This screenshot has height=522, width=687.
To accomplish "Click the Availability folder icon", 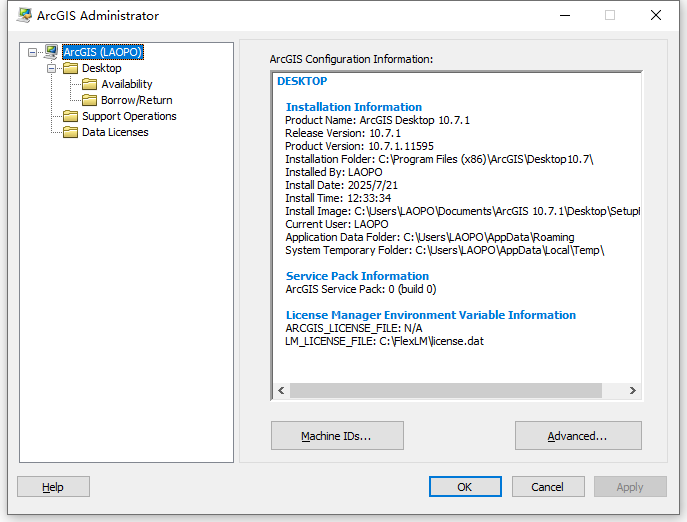I will pyautogui.click(x=89, y=84).
